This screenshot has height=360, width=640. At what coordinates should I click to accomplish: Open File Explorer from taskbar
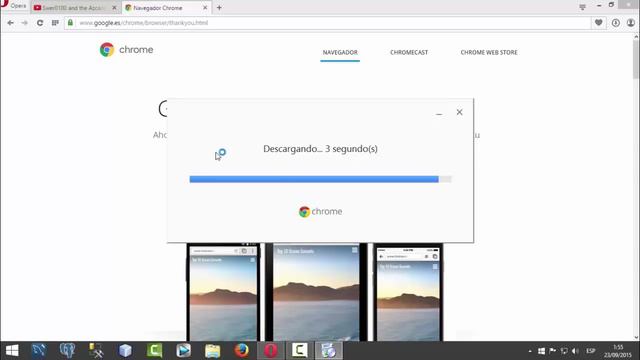[x=213, y=351]
